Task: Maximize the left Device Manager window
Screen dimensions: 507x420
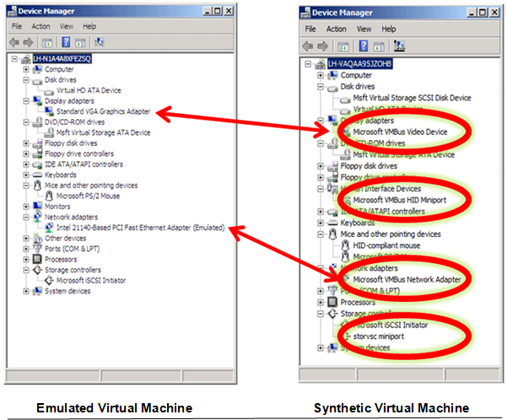Action: click(x=218, y=11)
